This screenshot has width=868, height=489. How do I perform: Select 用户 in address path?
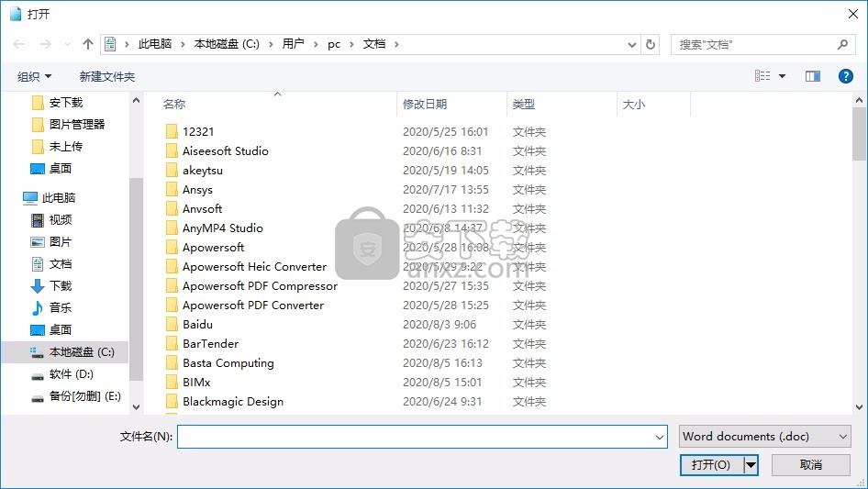293,44
